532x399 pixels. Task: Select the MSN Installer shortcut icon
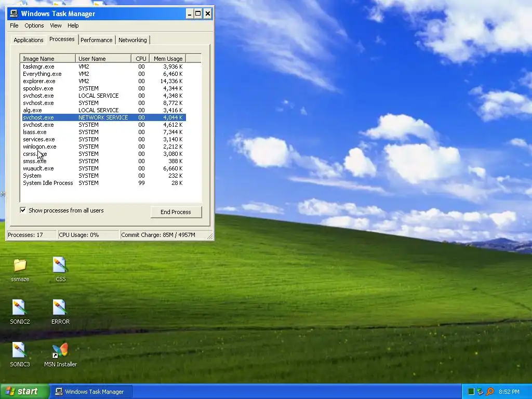60,351
